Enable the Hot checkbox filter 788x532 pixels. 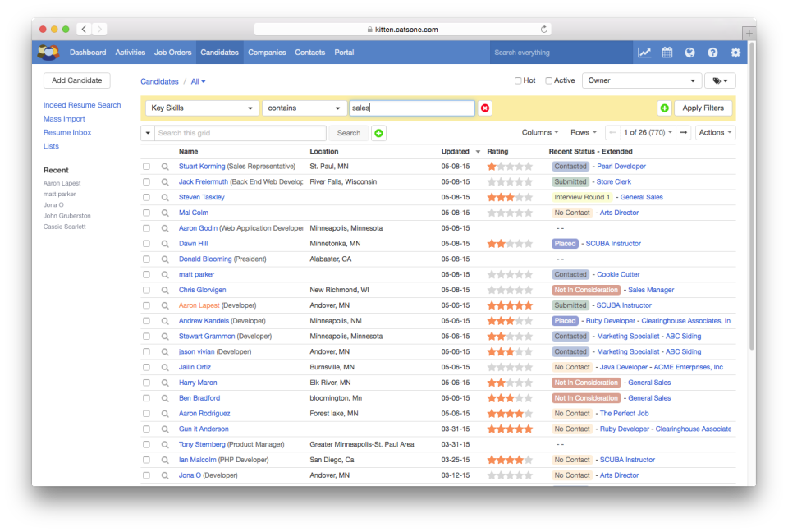tap(518, 80)
